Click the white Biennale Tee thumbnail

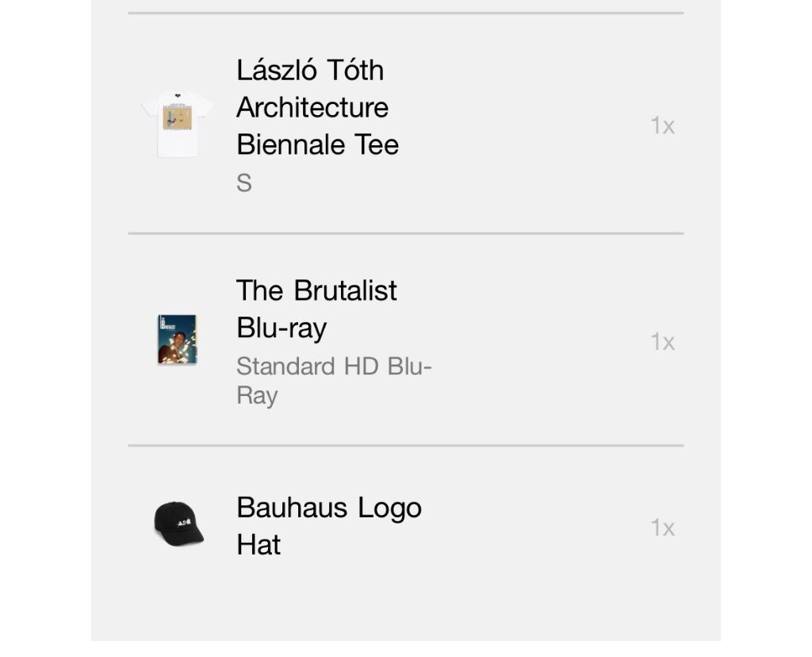pyautogui.click(x=177, y=125)
